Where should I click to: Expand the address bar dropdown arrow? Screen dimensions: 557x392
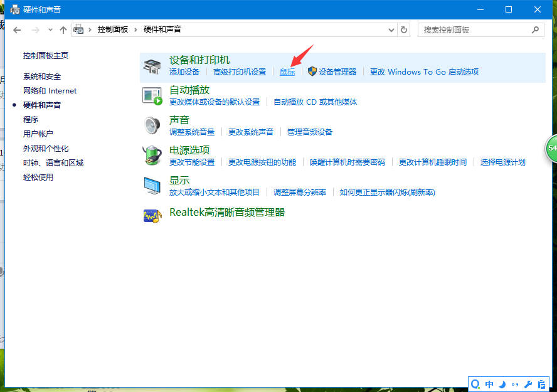391,29
